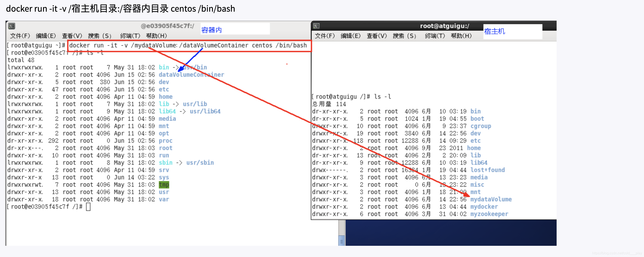Open 文件(F) menu in host terminal
Image resolution: width=644 pixels, height=257 pixels.
pos(325,36)
